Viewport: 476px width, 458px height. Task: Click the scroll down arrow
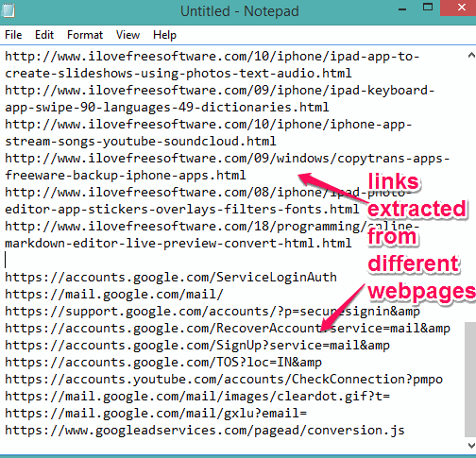click(x=471, y=445)
